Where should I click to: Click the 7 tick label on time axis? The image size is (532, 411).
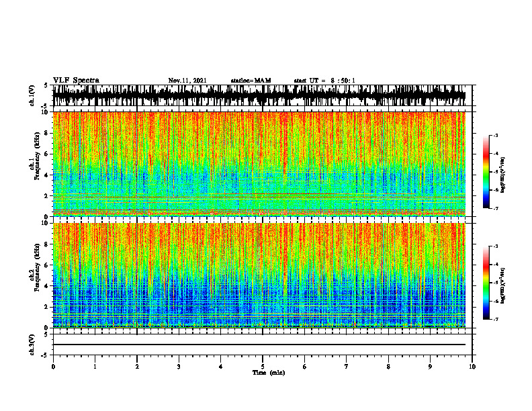tap(347, 367)
